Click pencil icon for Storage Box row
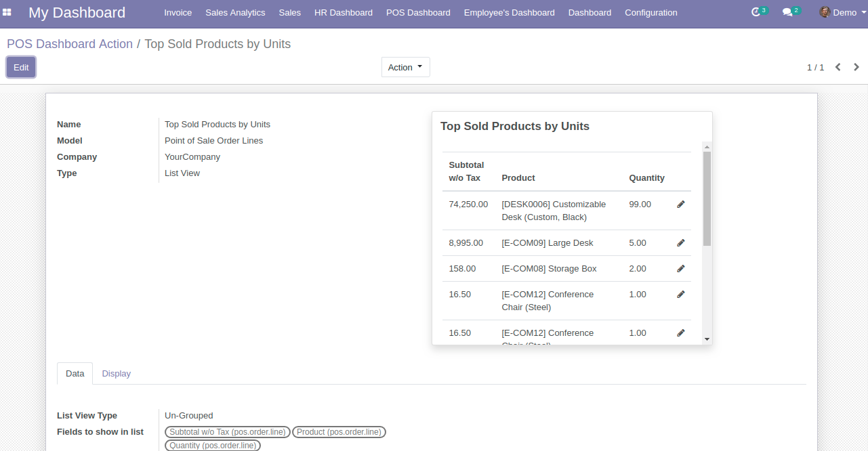This screenshot has height=451, width=868. pyautogui.click(x=681, y=269)
